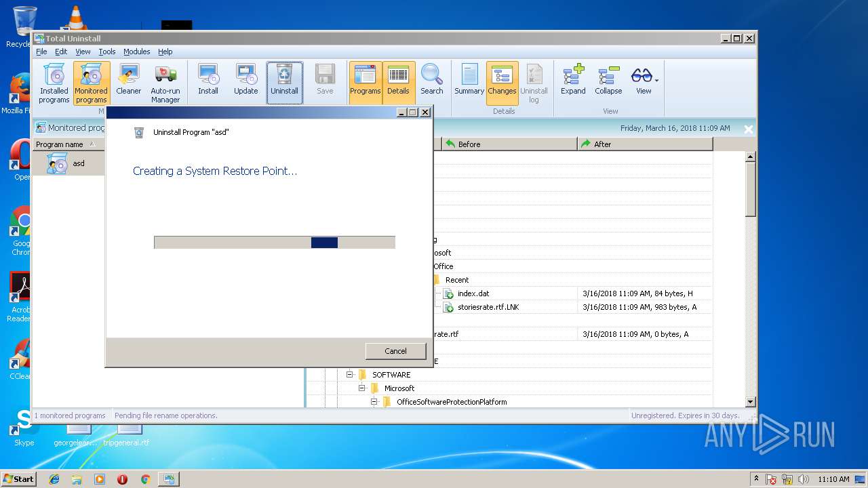Collapse the Microsoft registry node

[362, 388]
